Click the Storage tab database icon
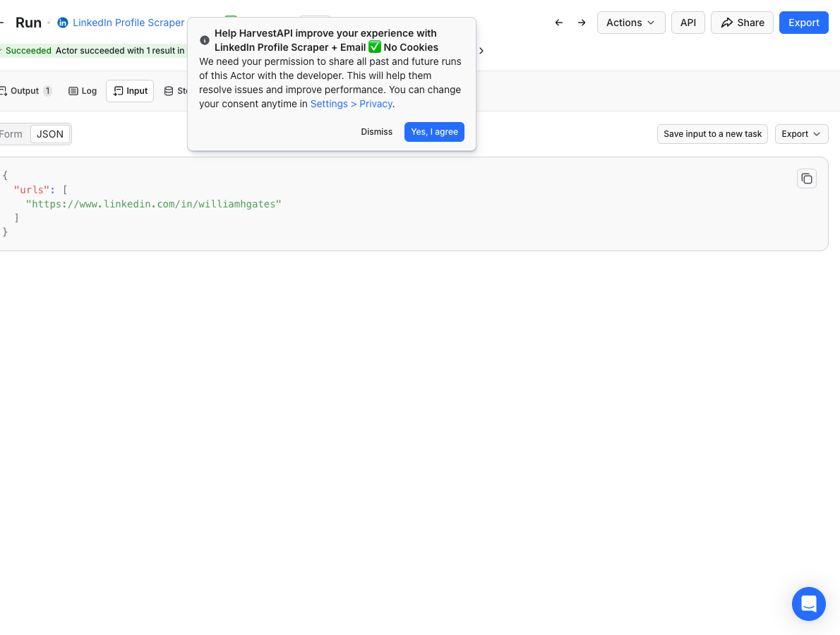The width and height of the screenshot is (840, 635). (169, 91)
